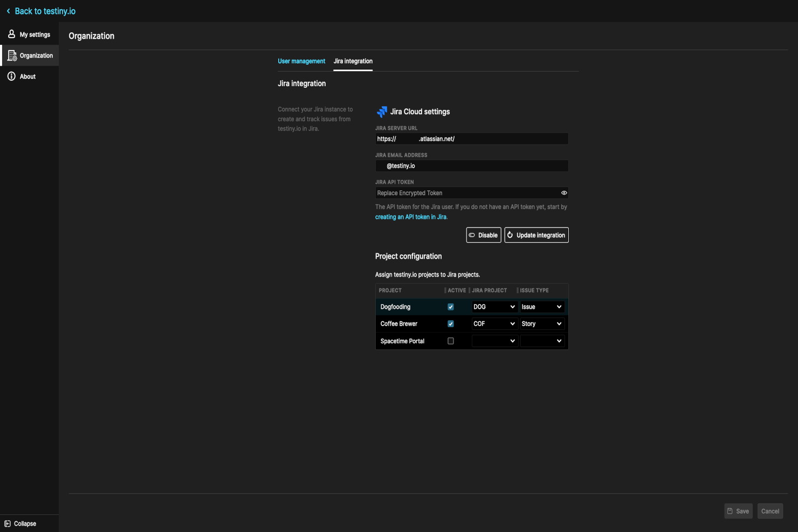The image size is (798, 532).
Task: Open the DOG Jira project dropdown
Action: click(x=494, y=307)
